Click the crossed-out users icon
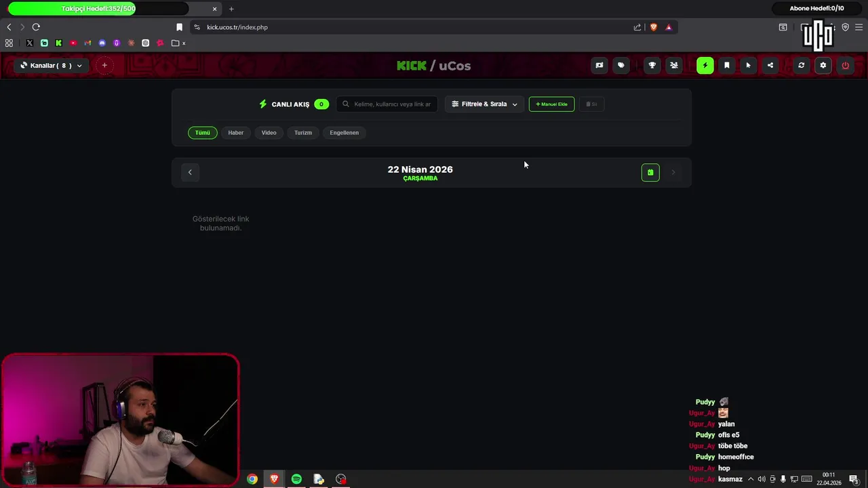The width and height of the screenshot is (868, 488). (x=674, y=66)
